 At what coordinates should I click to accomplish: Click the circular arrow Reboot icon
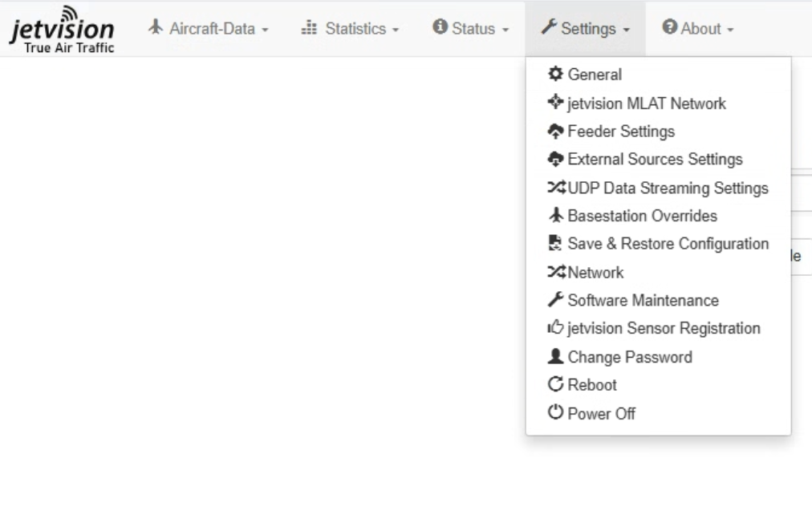[554, 385]
